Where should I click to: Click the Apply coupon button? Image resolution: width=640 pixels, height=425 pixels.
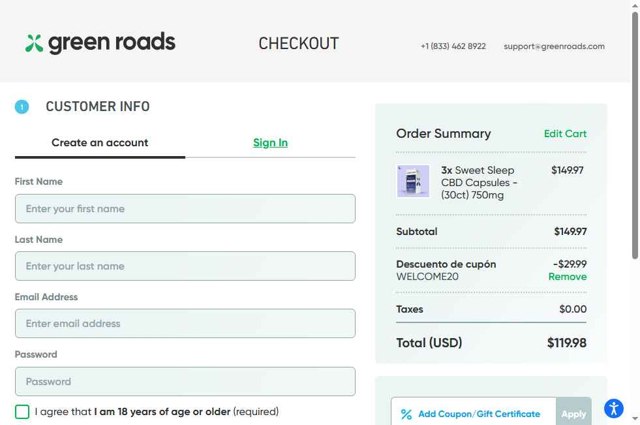click(x=573, y=414)
